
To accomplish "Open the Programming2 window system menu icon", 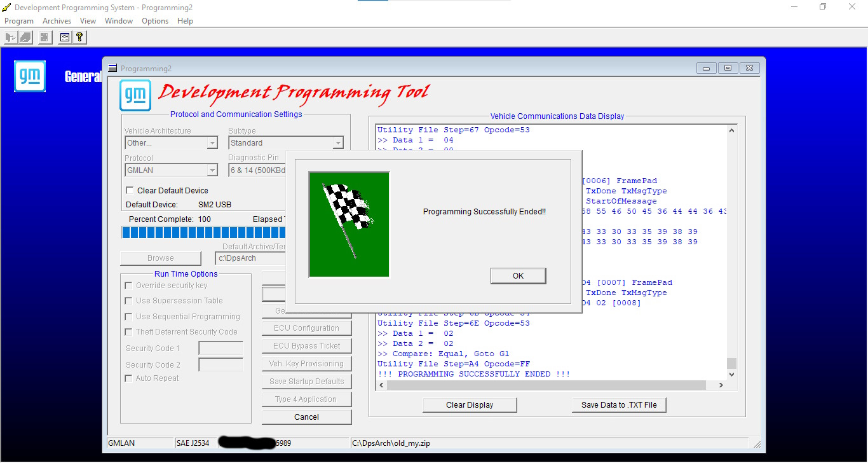I will [112, 68].
